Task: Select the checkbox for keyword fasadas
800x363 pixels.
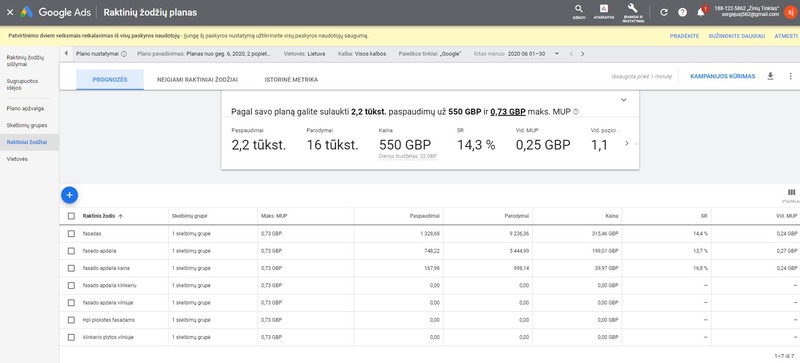Action: 71,233
